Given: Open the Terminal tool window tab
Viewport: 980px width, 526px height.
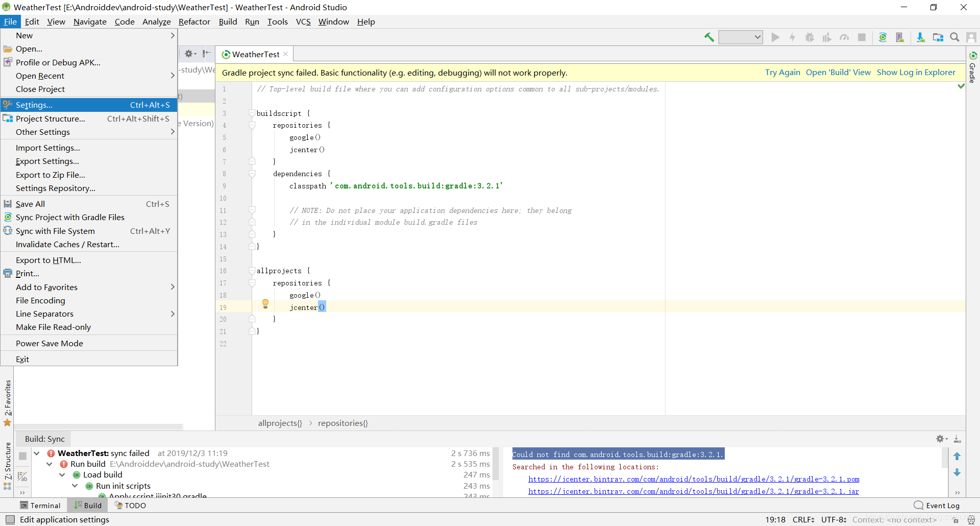Looking at the screenshot, I should coord(40,505).
